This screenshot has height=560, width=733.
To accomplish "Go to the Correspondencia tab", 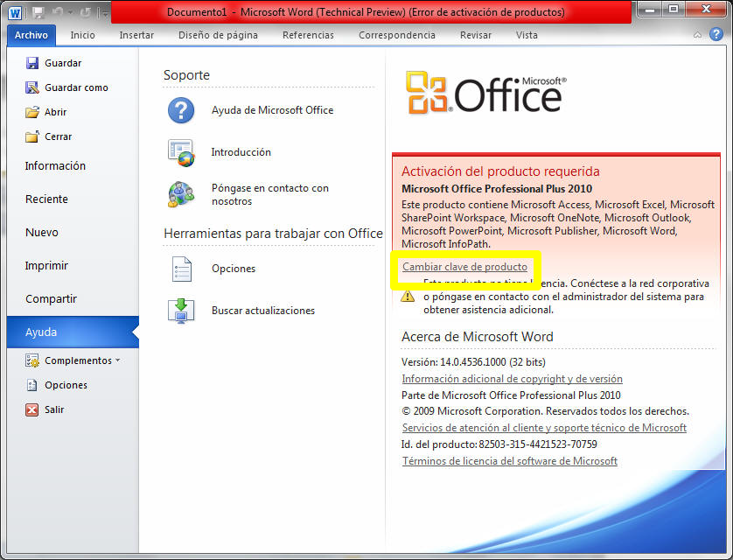I will coord(397,35).
